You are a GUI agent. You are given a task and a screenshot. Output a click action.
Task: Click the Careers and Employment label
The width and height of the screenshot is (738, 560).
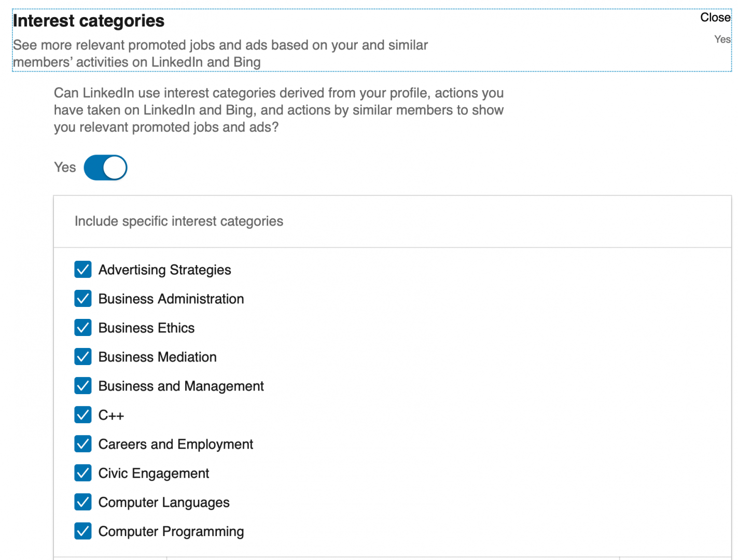coord(175,444)
